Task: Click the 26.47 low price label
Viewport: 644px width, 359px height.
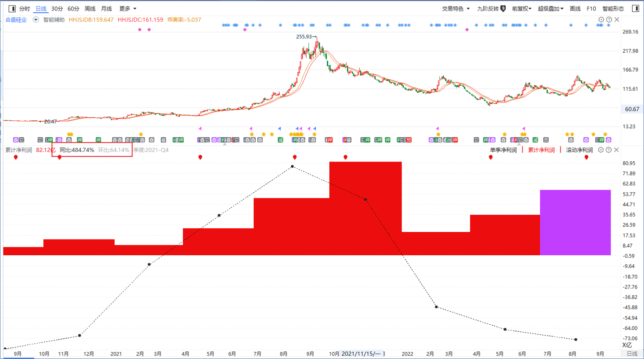Action: pyautogui.click(x=50, y=122)
